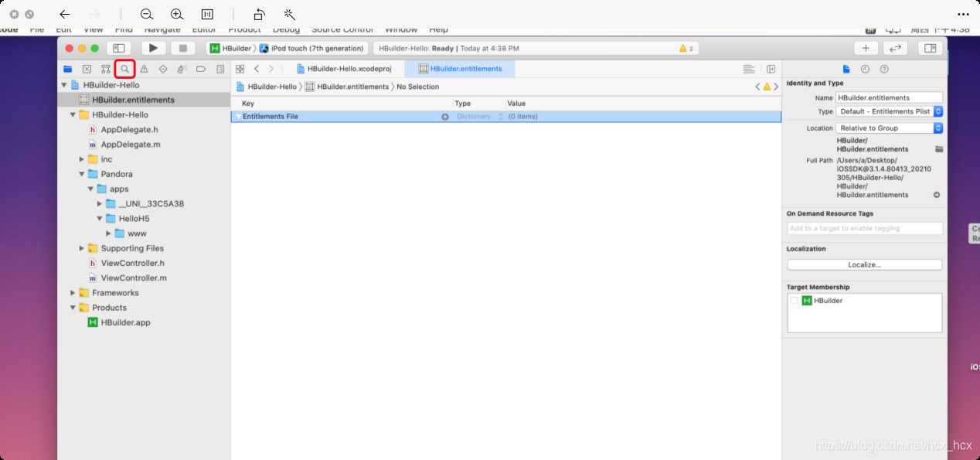Image resolution: width=980 pixels, height=460 pixels.
Task: Open the Report navigator
Action: click(x=220, y=69)
